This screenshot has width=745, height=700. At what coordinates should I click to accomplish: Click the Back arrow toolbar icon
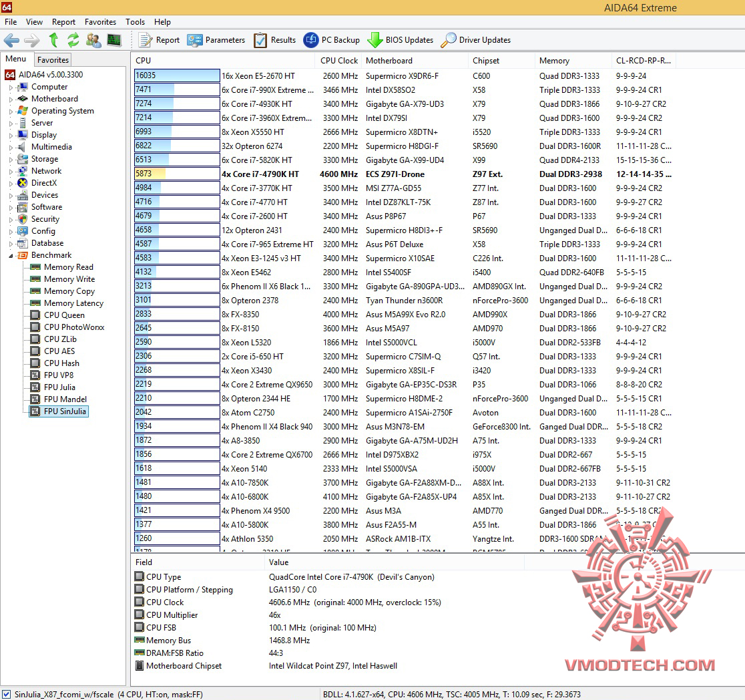pos(11,41)
